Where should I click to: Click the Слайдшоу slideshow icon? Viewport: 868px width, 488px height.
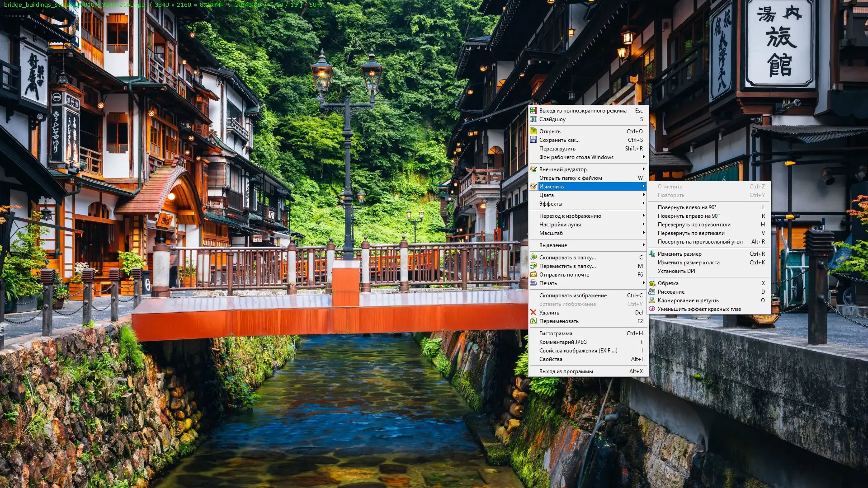(533, 119)
